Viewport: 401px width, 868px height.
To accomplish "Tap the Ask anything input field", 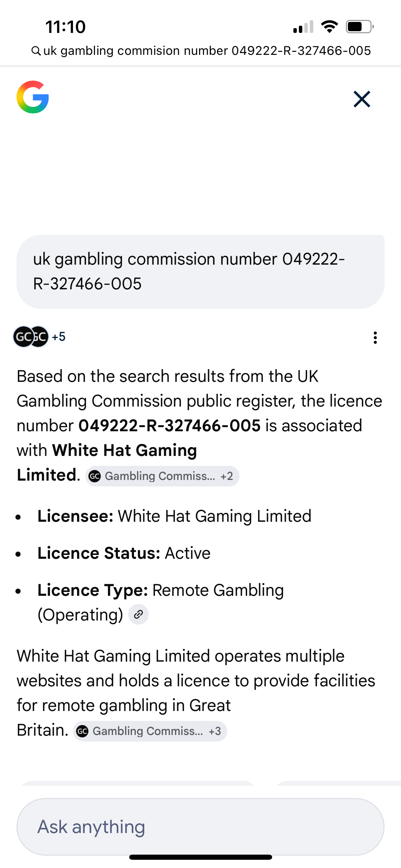I will (x=200, y=827).
